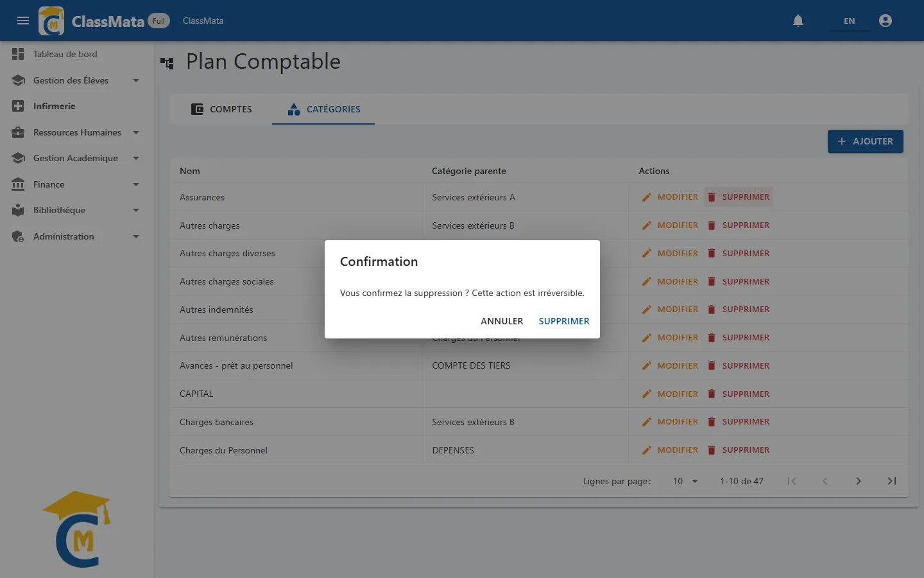
Task: Cancel deletion with Annuler button
Action: pos(502,321)
